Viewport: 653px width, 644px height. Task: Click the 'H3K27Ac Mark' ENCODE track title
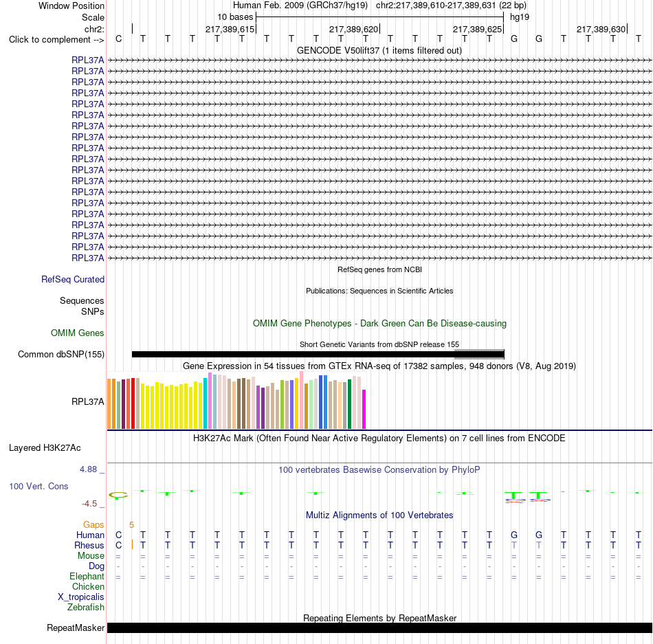379,438
